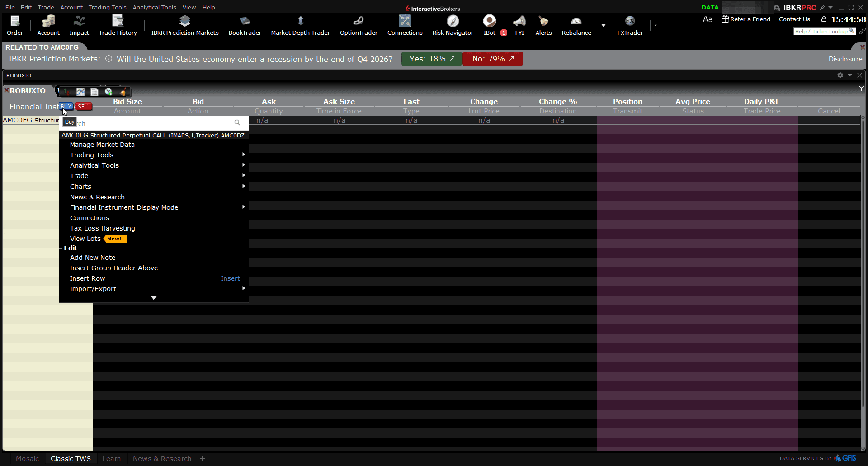Open the Disclosure link
The height and width of the screenshot is (466, 868).
click(x=845, y=59)
